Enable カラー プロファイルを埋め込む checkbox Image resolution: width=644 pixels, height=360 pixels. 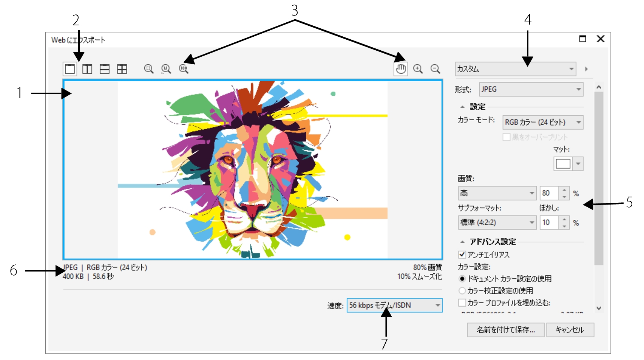click(462, 303)
